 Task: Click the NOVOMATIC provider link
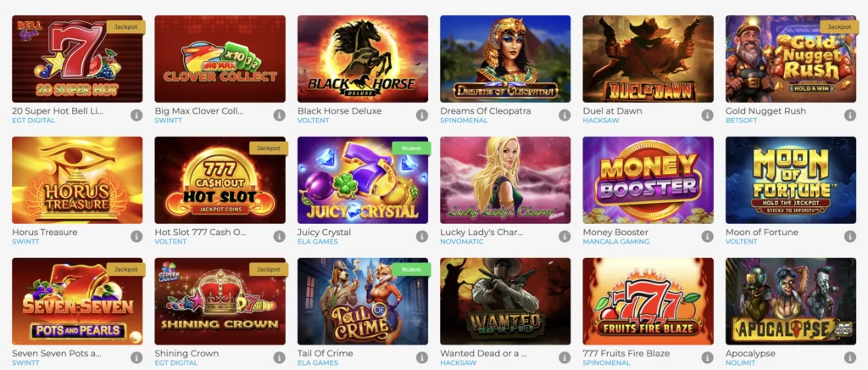tap(462, 242)
